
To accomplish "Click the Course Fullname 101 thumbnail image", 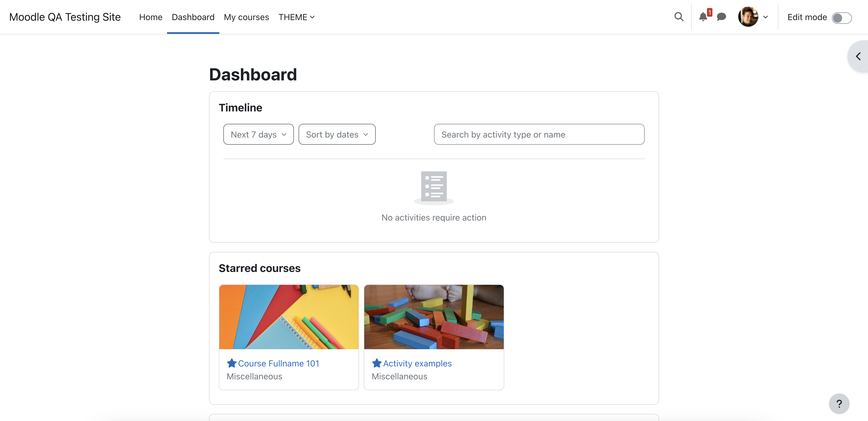I will pyautogui.click(x=289, y=317).
